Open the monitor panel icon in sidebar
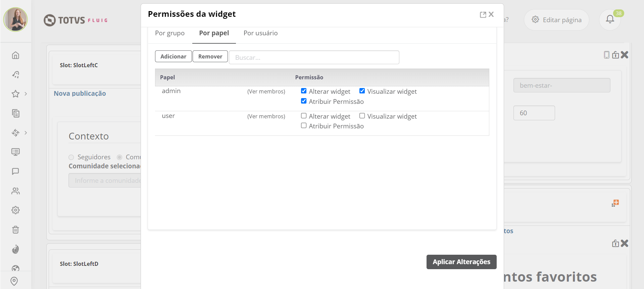The width and height of the screenshot is (644, 289). [x=15, y=152]
